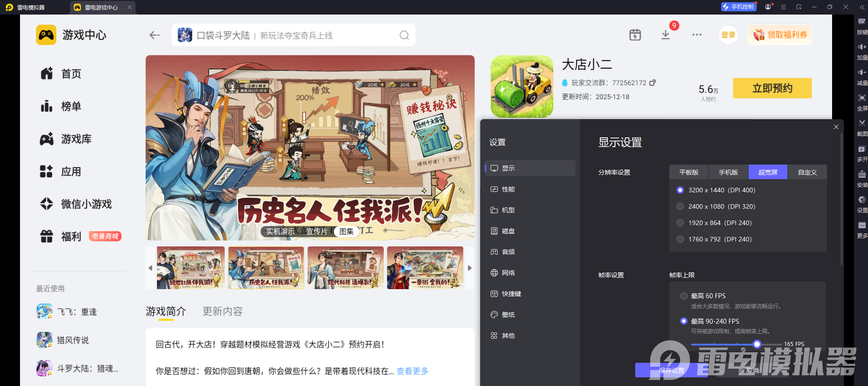Image resolution: width=868 pixels, height=386 pixels.
Task: Click the volume down (减量) icon
Action: point(862,72)
